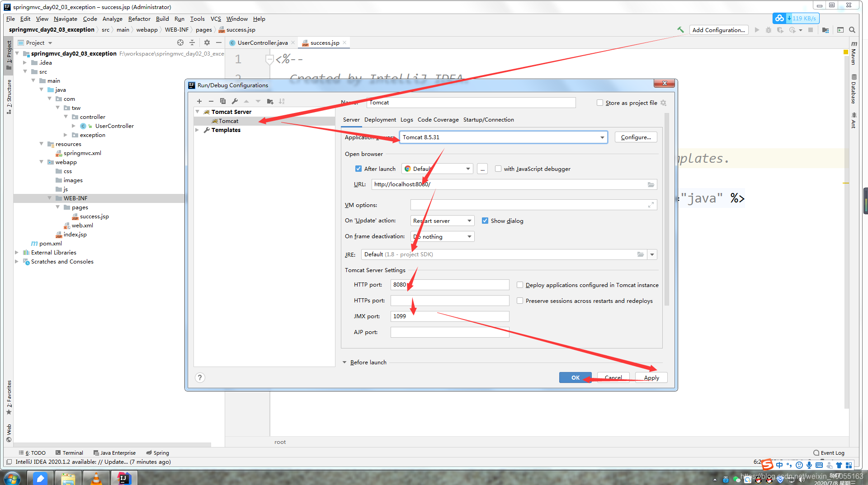Toggle Show dialog checkbox
The width and height of the screenshot is (868, 485).
point(485,221)
